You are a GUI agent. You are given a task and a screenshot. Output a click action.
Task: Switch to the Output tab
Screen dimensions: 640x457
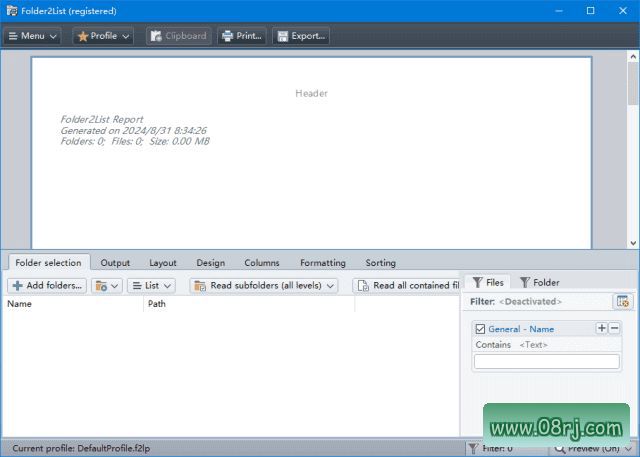(x=115, y=263)
